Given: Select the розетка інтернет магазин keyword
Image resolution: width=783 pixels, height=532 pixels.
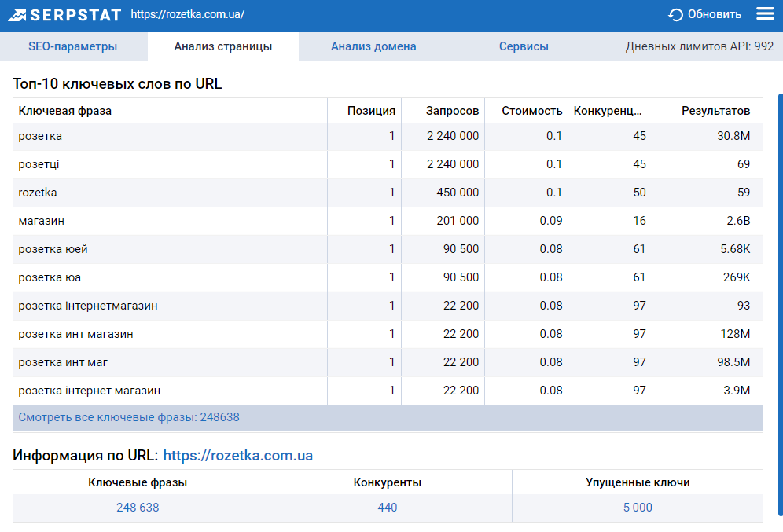Looking at the screenshot, I should coord(90,391).
